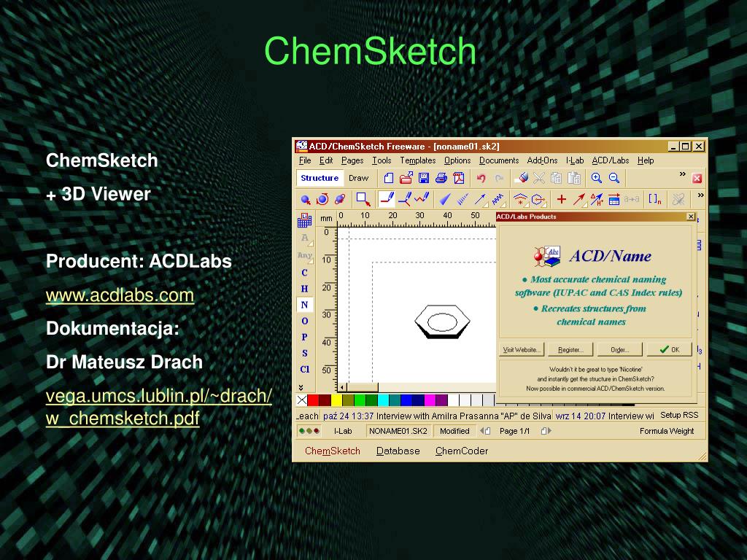Click Setup RSS in news bar

(x=679, y=415)
